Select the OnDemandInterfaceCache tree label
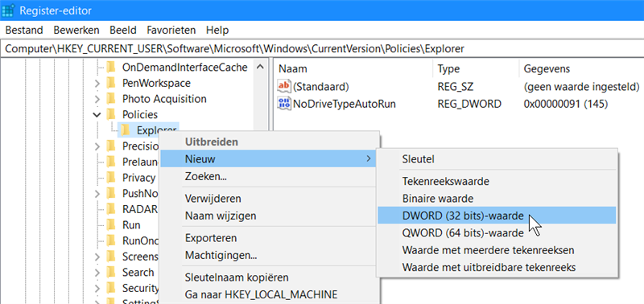 pos(185,68)
